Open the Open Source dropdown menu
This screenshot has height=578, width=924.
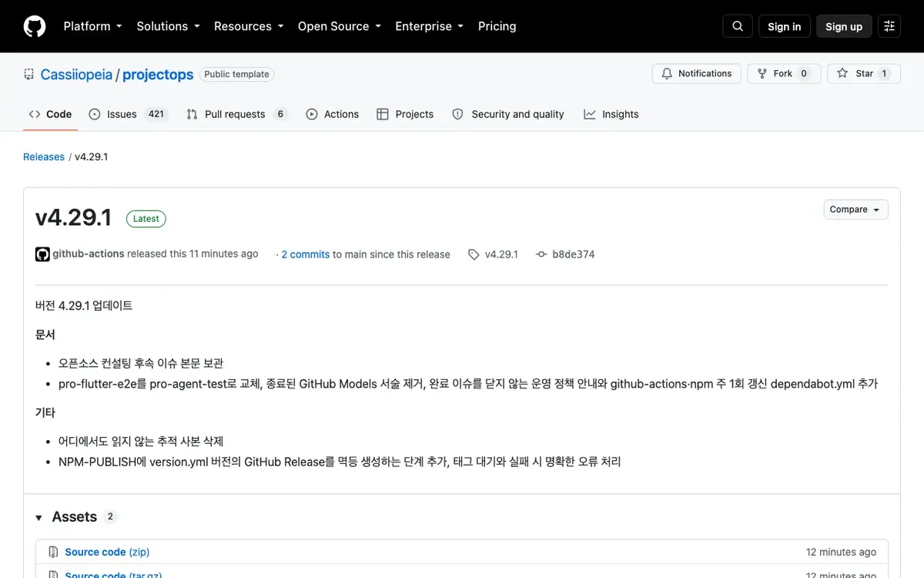340,26
